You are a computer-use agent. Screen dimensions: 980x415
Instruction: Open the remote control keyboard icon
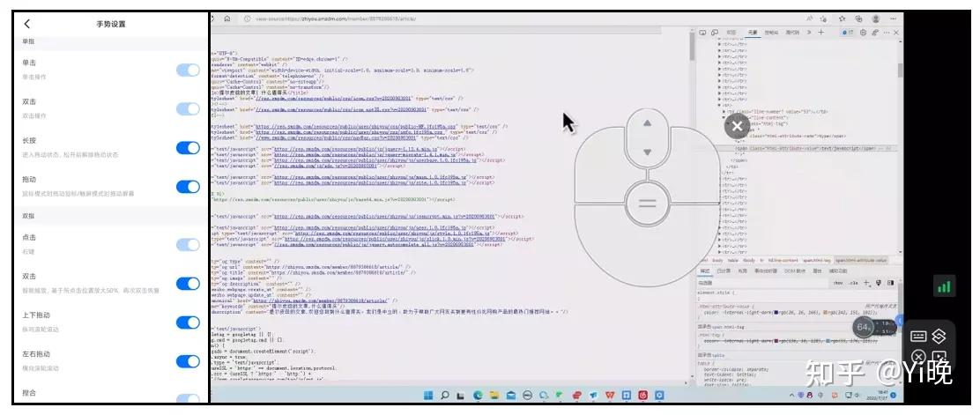(x=918, y=337)
